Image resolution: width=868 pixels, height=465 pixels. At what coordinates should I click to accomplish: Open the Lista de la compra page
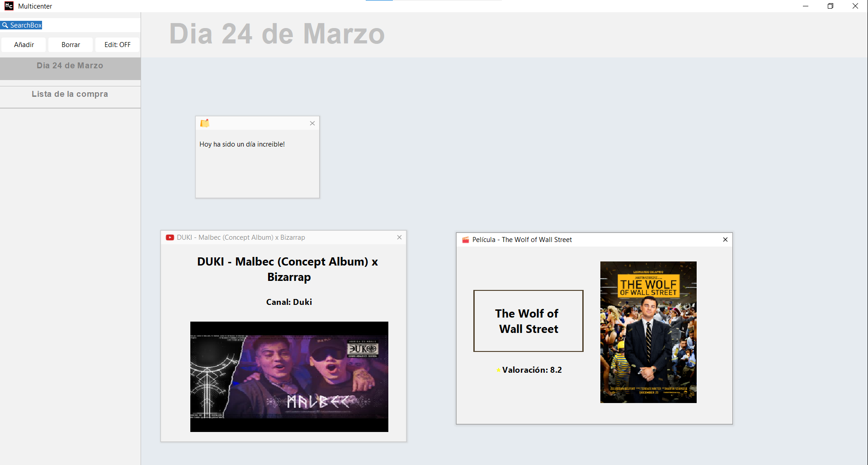[x=70, y=95]
